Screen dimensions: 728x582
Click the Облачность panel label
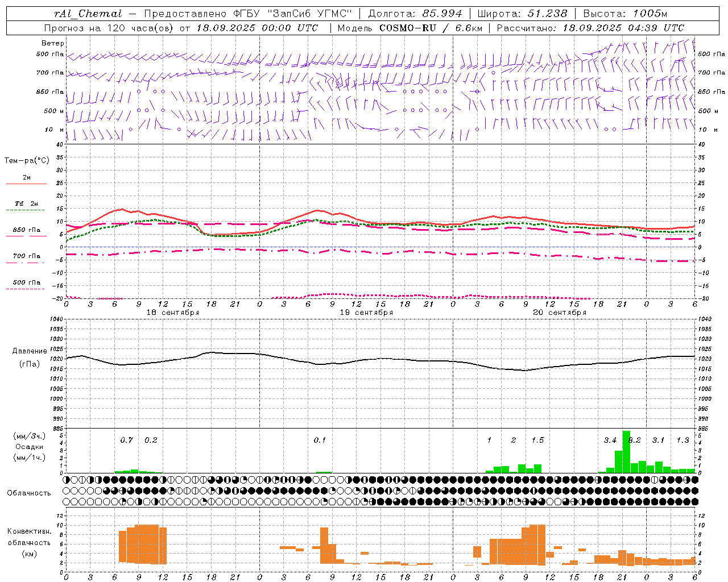[x=29, y=493]
